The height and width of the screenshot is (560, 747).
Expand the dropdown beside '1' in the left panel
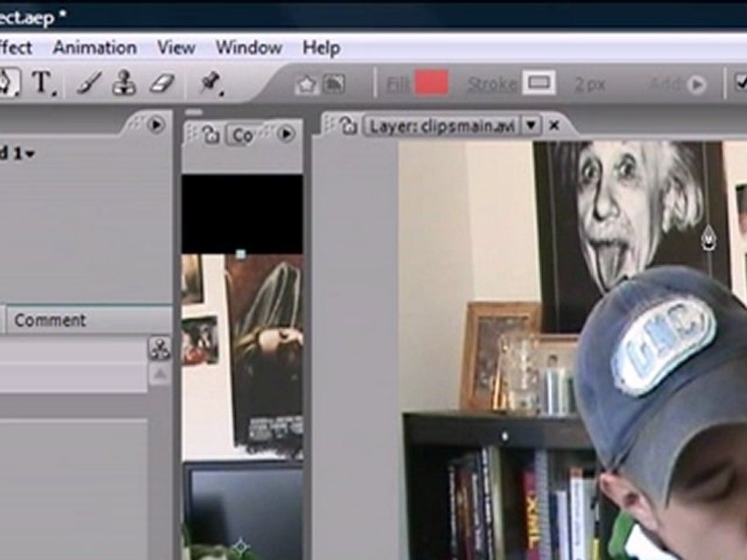click(x=30, y=154)
